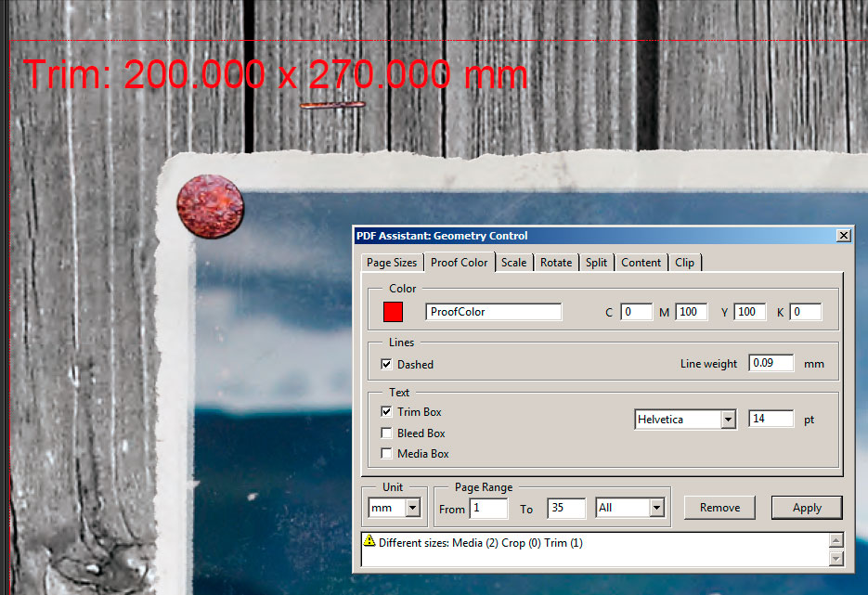The image size is (868, 595).
Task: Enable the Media Box checkbox
Action: 386,453
